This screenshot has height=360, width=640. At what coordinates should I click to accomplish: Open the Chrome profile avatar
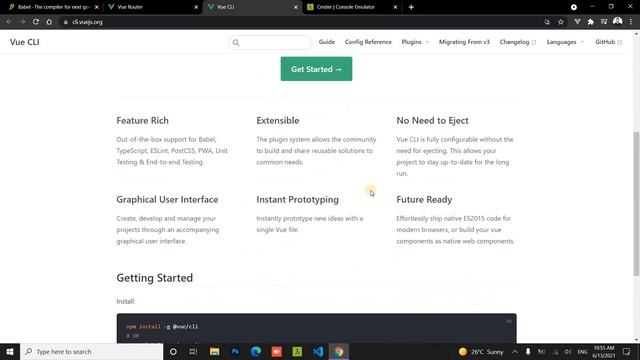coord(618,21)
